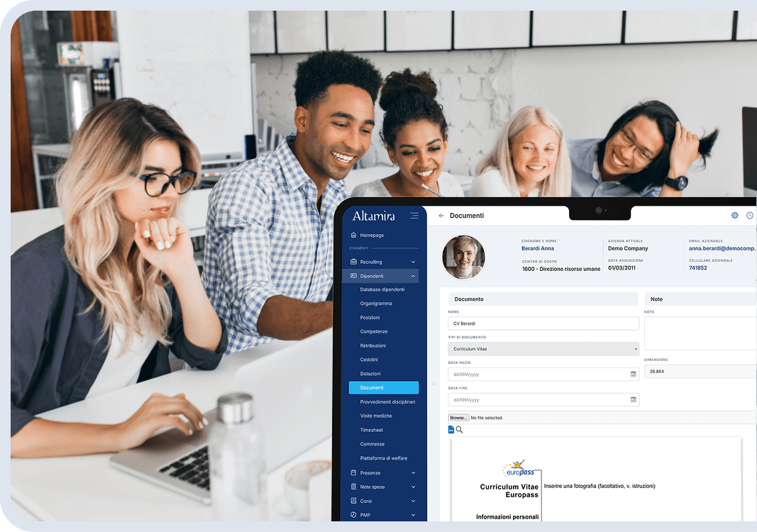This screenshot has width=757, height=532.
Task: Select Organigramma in the sidebar menu
Action: [375, 303]
